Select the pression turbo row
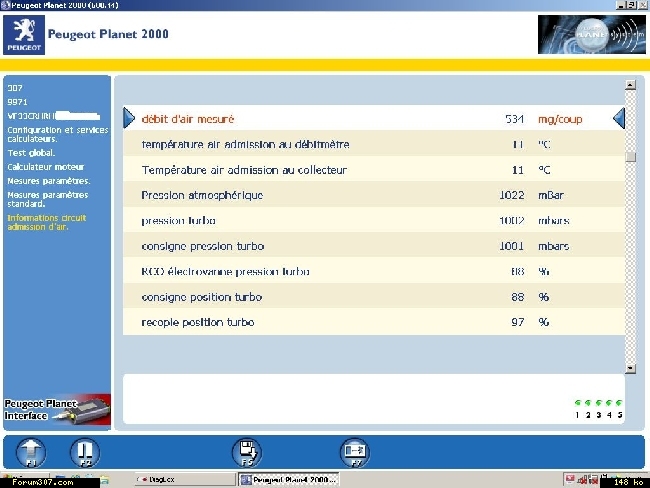 (x=374, y=220)
